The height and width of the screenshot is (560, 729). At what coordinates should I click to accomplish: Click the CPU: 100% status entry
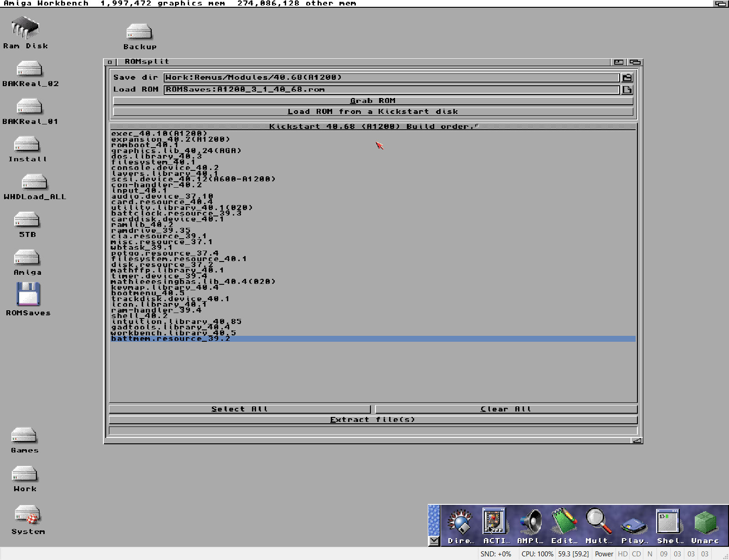(x=537, y=554)
